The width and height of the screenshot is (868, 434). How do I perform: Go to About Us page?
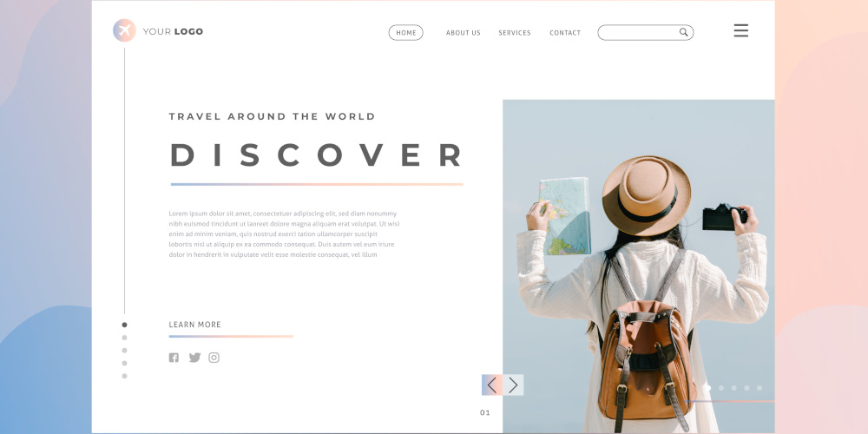click(464, 33)
